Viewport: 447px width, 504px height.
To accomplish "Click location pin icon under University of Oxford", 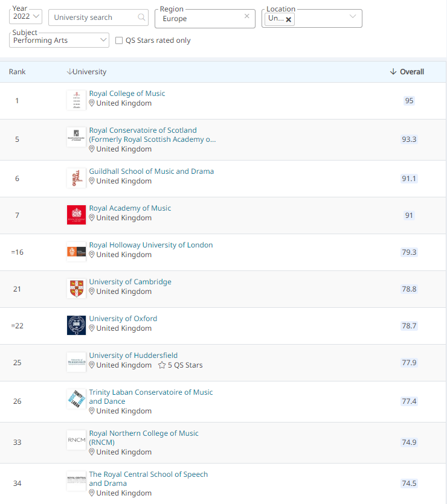I will point(92,328).
